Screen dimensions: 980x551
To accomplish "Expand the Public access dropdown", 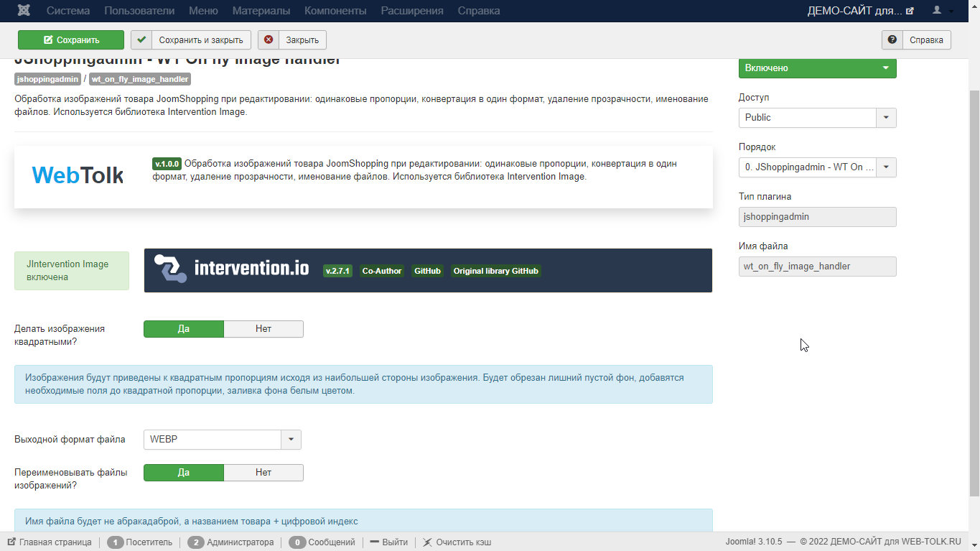I will click(x=886, y=118).
